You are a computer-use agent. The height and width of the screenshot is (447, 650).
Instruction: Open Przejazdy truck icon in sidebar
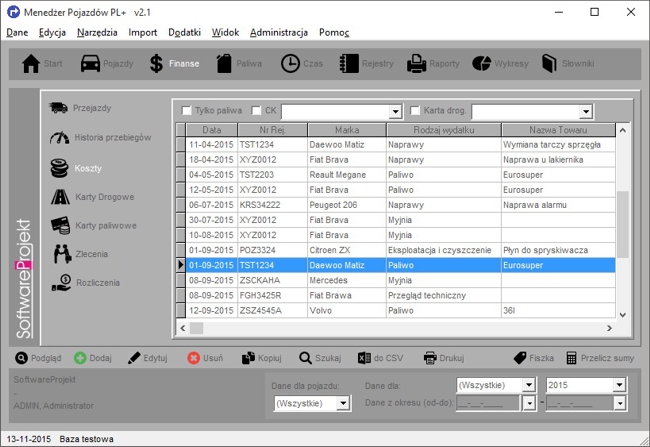58,108
